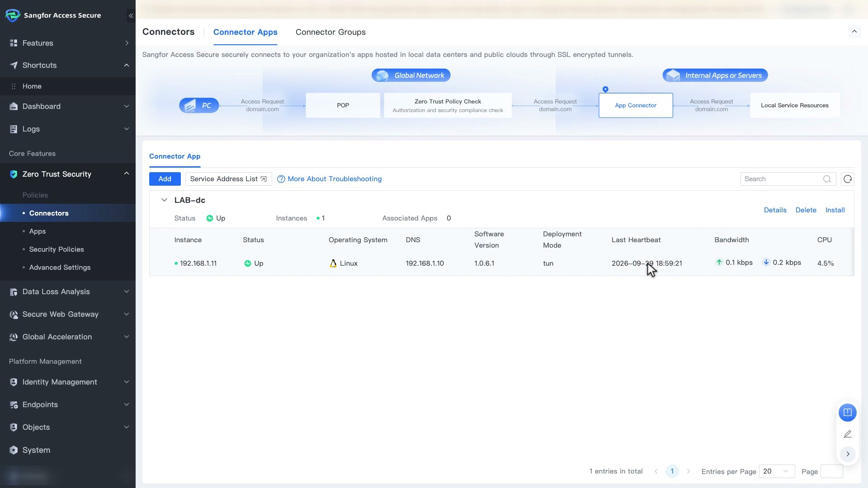The width and height of the screenshot is (868, 488).
Task: Expand the Secure Web Gateway menu
Action: pyautogui.click(x=127, y=314)
